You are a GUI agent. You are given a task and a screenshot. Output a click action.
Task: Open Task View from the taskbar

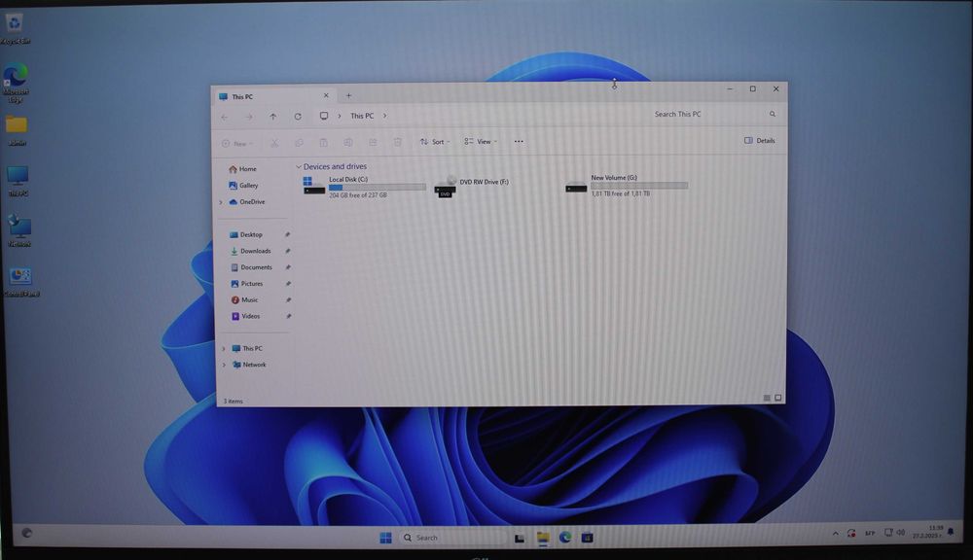(x=520, y=539)
